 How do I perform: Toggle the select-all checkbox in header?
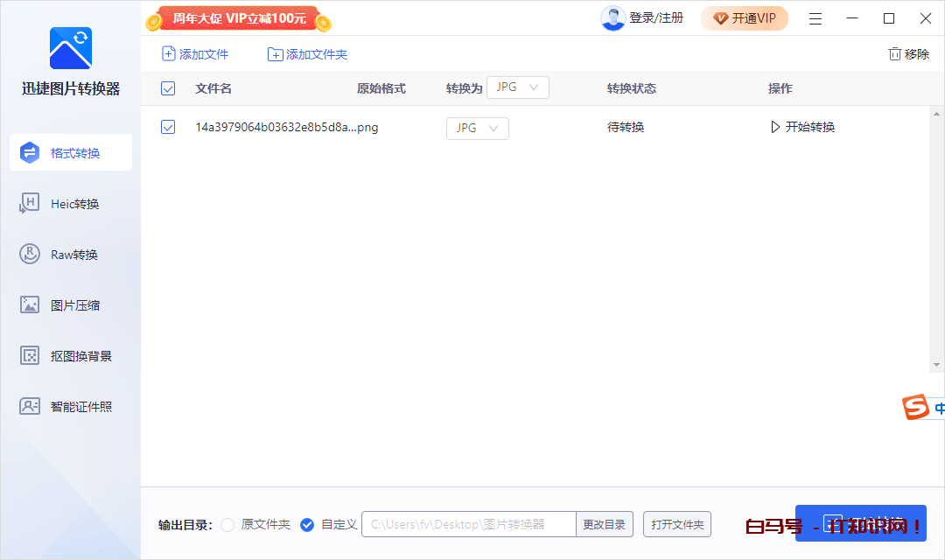click(169, 88)
